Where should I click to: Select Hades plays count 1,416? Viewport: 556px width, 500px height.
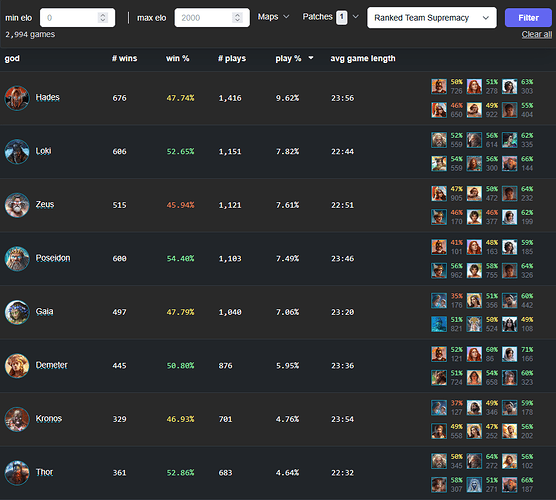click(x=230, y=98)
